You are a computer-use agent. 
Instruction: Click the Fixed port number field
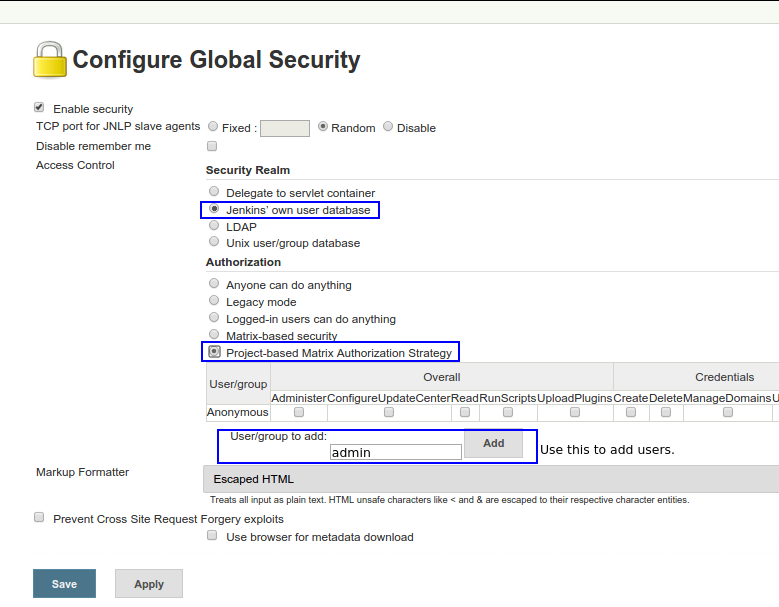[x=285, y=128]
